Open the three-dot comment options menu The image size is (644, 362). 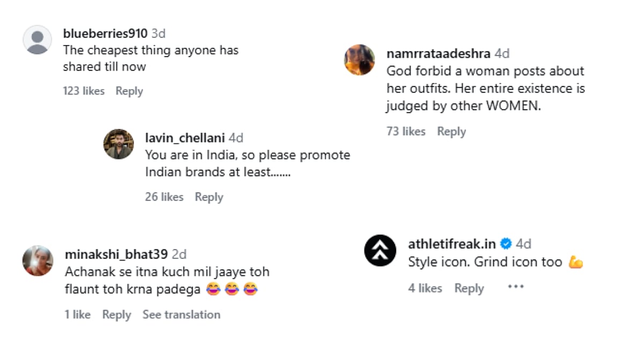point(515,287)
